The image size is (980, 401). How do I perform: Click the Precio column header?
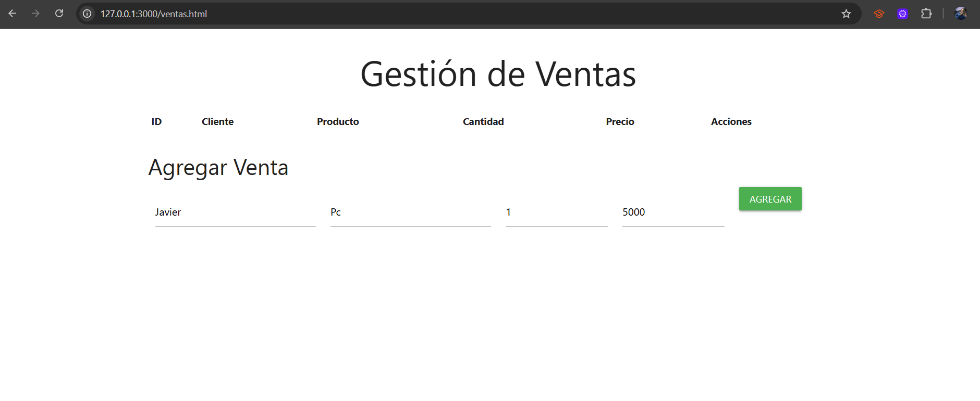coord(620,121)
